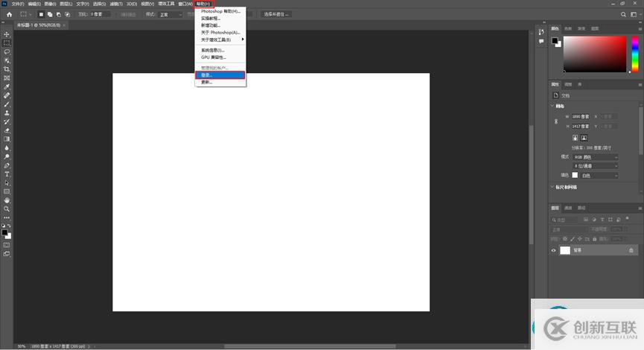Screen dimensions: 644x350
Task: Select the Rectangle shape tool
Action: 7,191
